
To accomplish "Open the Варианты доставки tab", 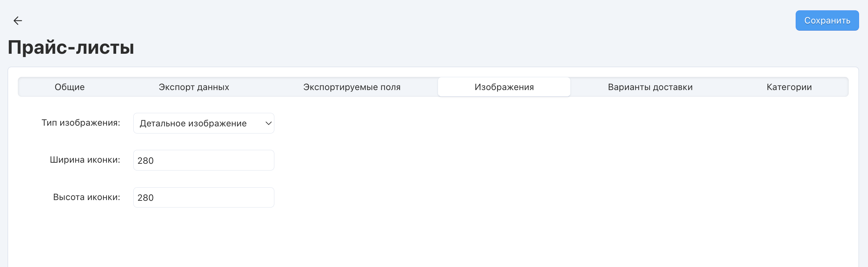I will click(x=650, y=87).
